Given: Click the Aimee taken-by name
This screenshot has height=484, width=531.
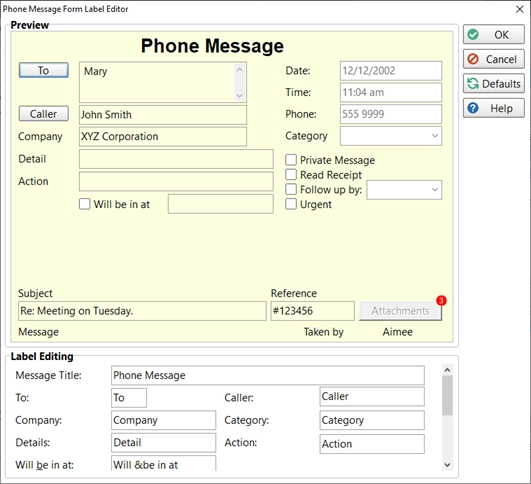Looking at the screenshot, I should click(x=398, y=332).
